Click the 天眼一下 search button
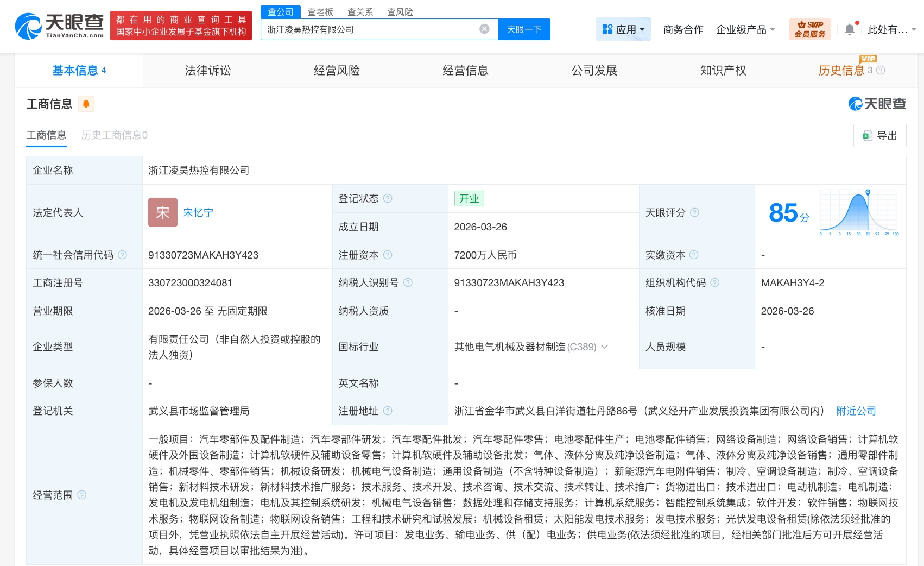Viewport: 924px width, 566px height. pyautogui.click(x=524, y=29)
